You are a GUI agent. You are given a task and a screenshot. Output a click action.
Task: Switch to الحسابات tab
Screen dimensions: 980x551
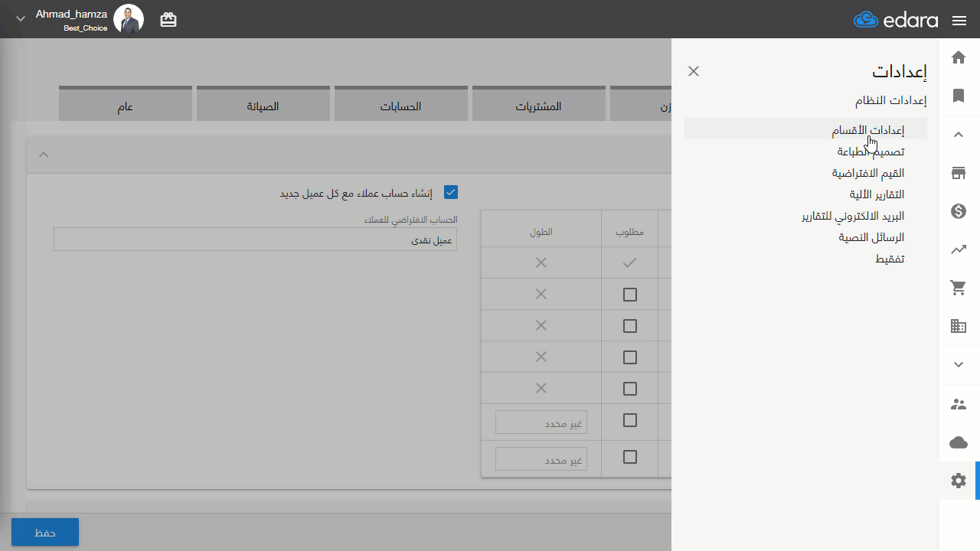(x=400, y=104)
